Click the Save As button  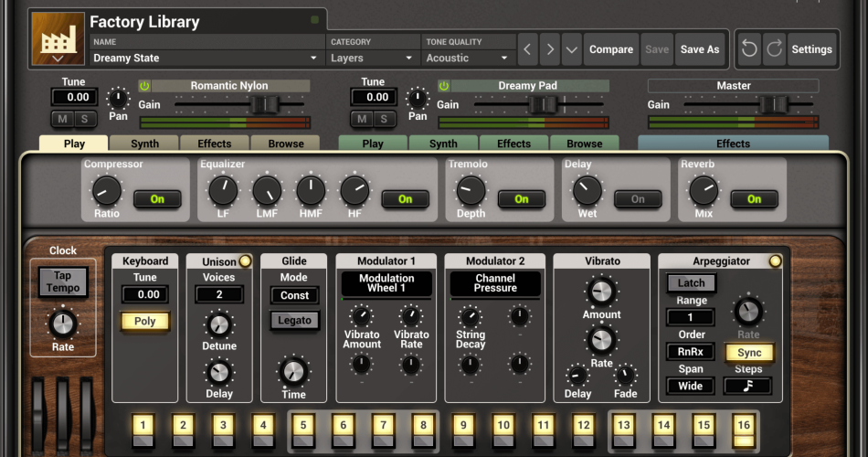(700, 49)
